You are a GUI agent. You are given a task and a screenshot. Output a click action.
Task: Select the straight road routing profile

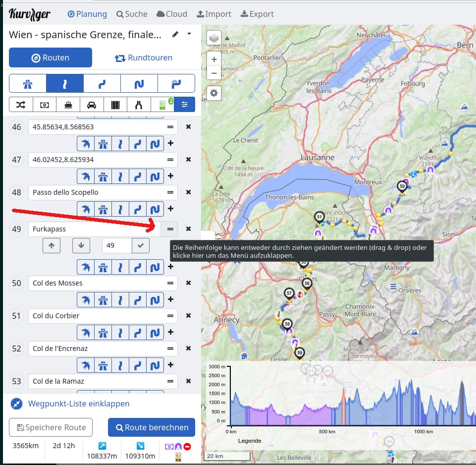coord(65,83)
